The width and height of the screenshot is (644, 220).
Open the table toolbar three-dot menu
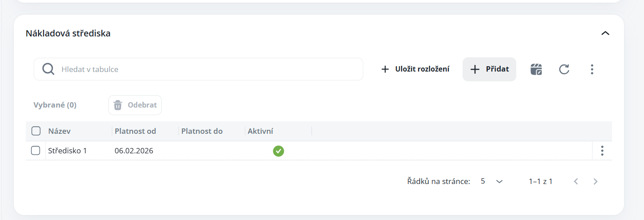(592, 69)
